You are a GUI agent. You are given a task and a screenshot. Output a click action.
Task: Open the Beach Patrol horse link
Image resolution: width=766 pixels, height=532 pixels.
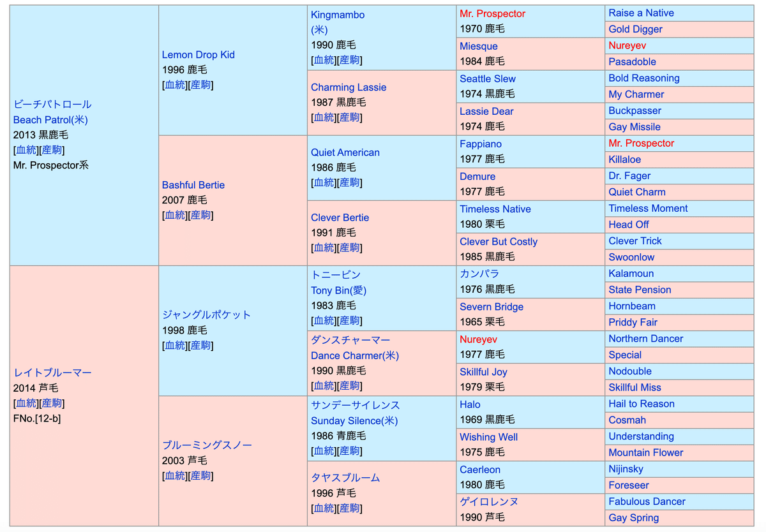pyautogui.click(x=50, y=120)
